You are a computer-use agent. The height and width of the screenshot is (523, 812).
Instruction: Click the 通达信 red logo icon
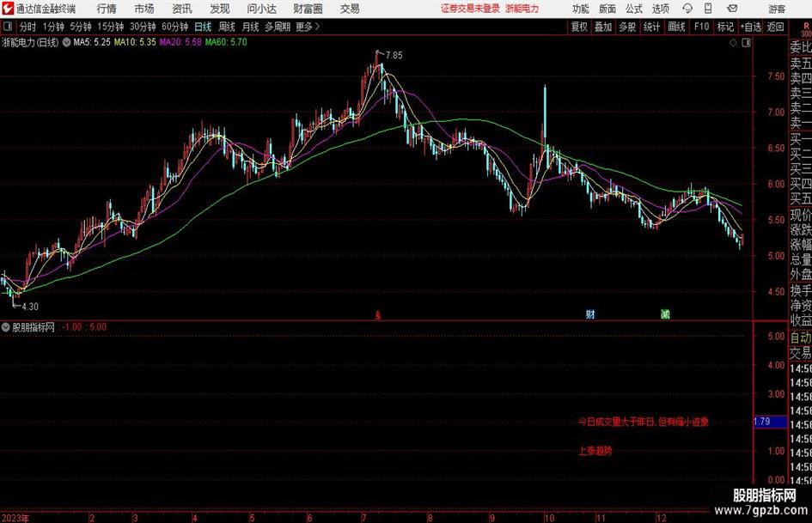[x=8, y=9]
